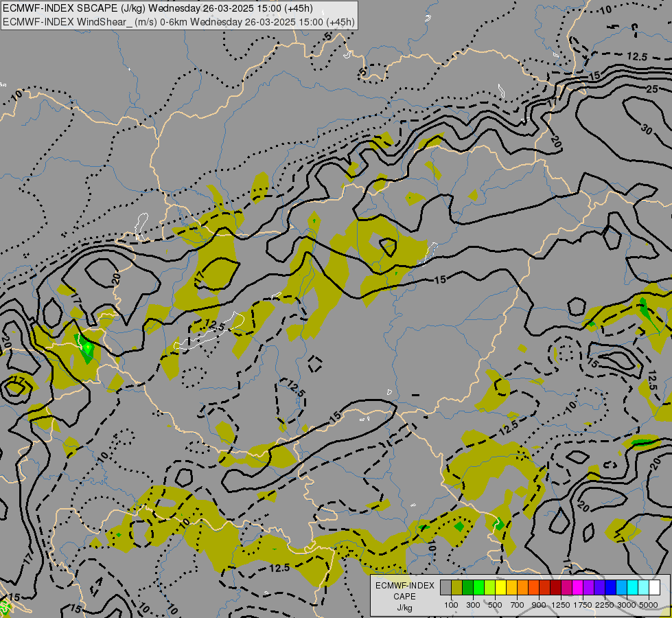The image size is (672, 618).
Task: Pick the white swatch ending the legend
Action: point(654,588)
